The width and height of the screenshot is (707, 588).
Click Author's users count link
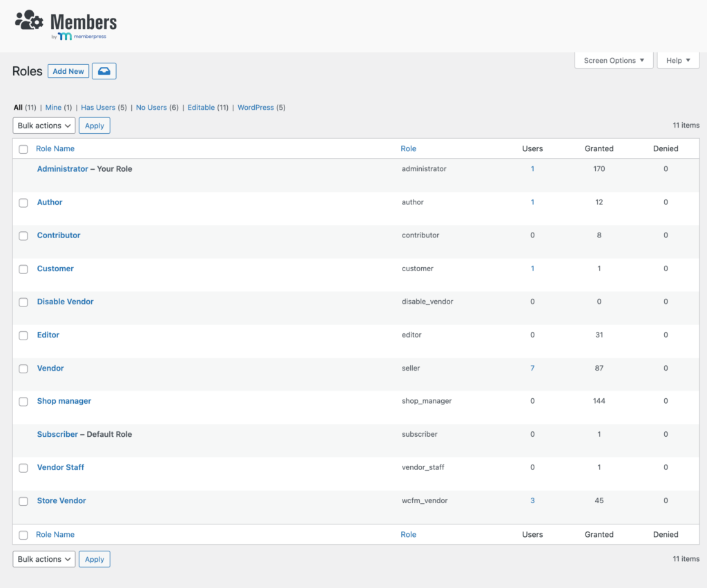click(532, 202)
